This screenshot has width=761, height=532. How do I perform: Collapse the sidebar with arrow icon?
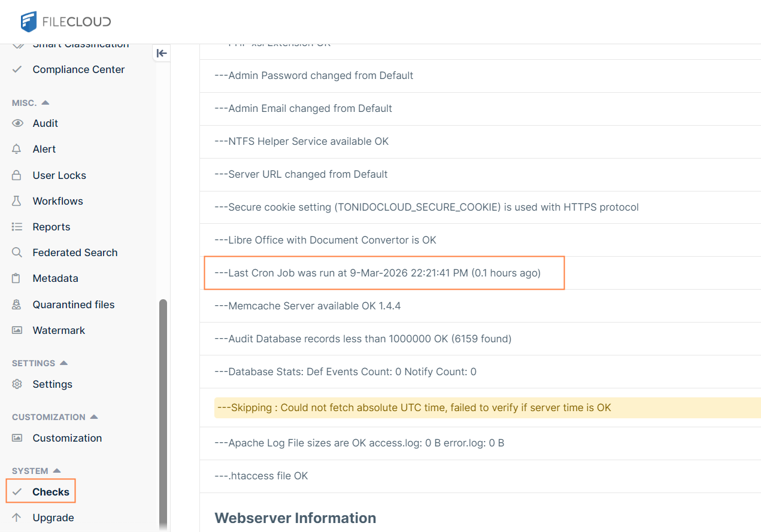point(161,53)
